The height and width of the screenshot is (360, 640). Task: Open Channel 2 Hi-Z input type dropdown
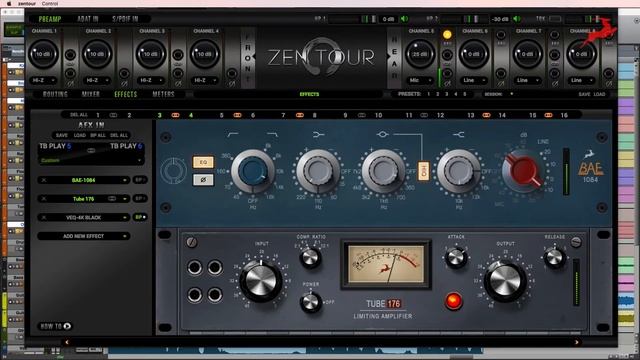pyautogui.click(x=97, y=80)
